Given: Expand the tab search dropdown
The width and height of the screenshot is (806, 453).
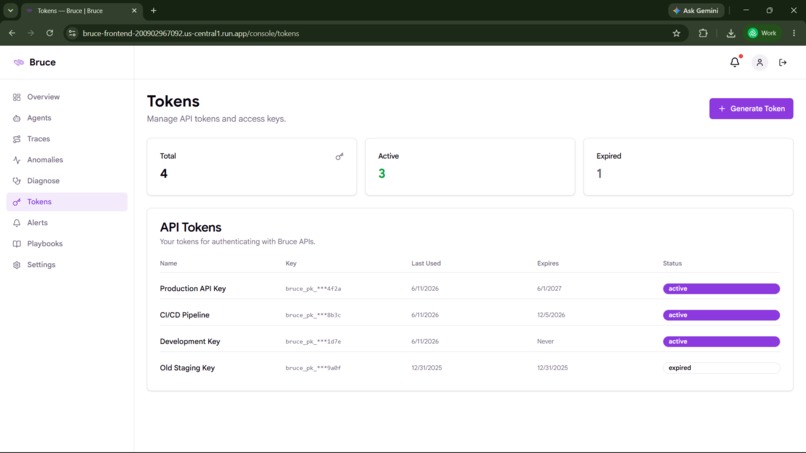Looking at the screenshot, I should pos(10,10).
